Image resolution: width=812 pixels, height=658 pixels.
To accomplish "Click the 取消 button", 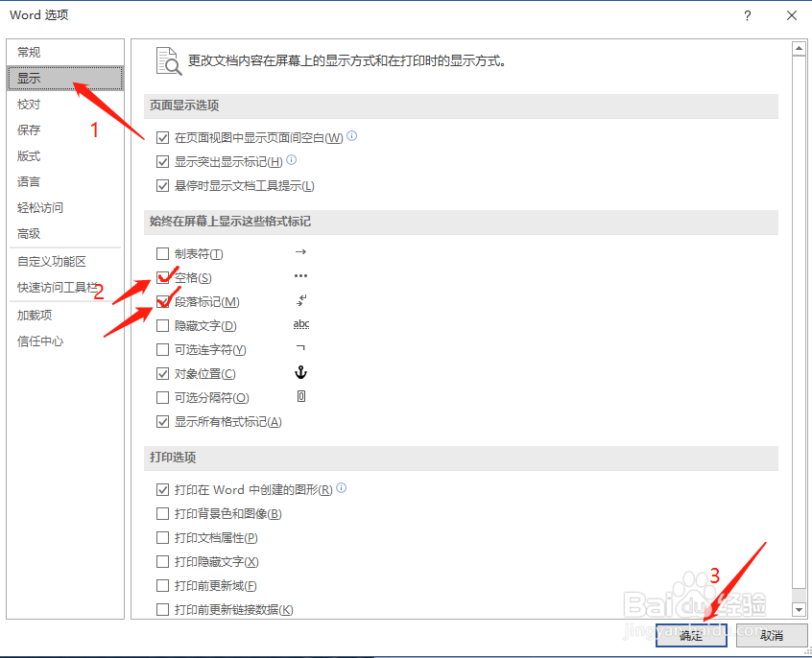I will coord(772,636).
